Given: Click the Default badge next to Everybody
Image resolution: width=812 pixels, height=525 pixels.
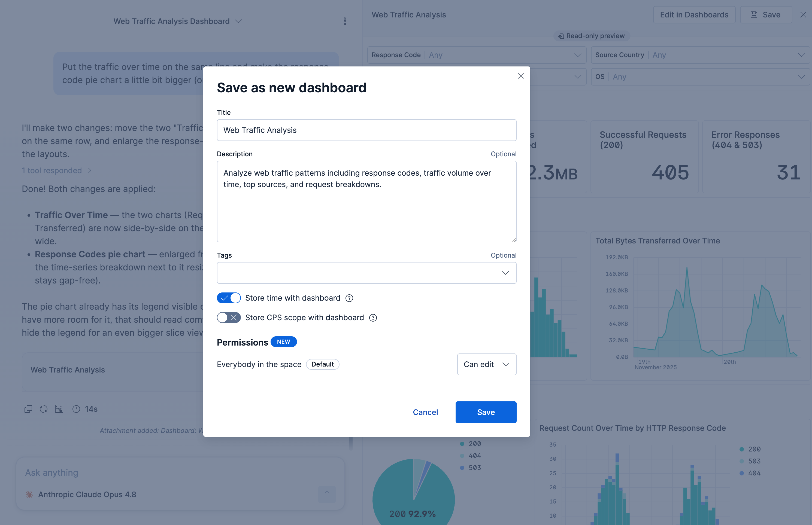Looking at the screenshot, I should click(x=323, y=364).
